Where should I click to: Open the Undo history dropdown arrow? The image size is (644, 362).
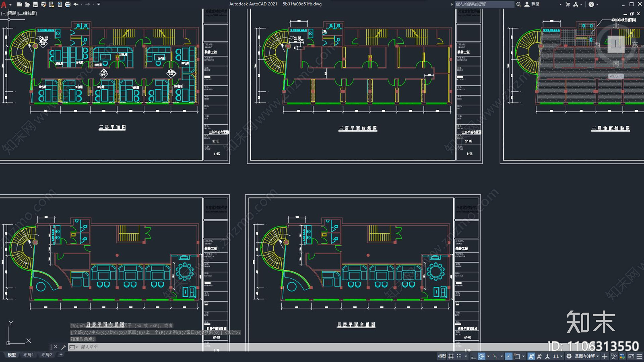(x=81, y=4)
